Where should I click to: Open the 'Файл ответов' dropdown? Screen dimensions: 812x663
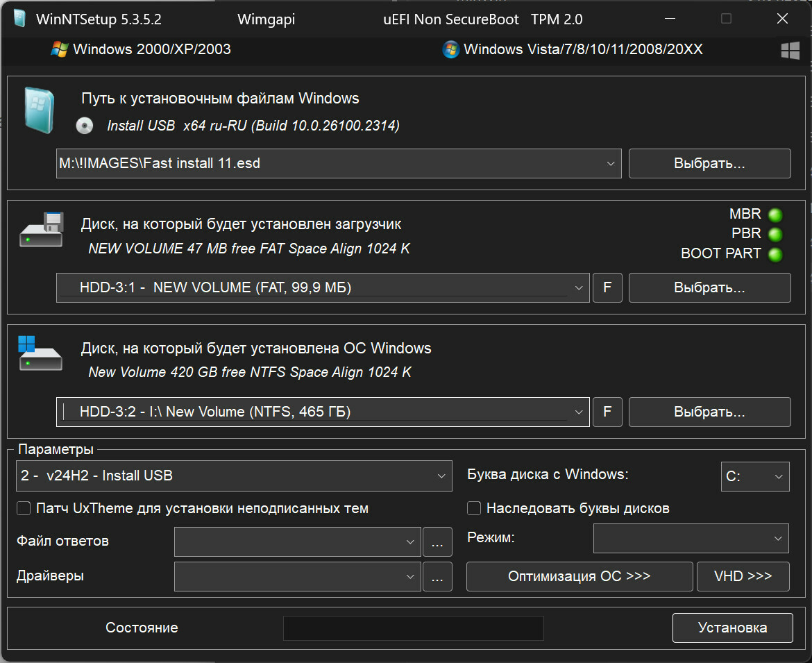tap(297, 542)
